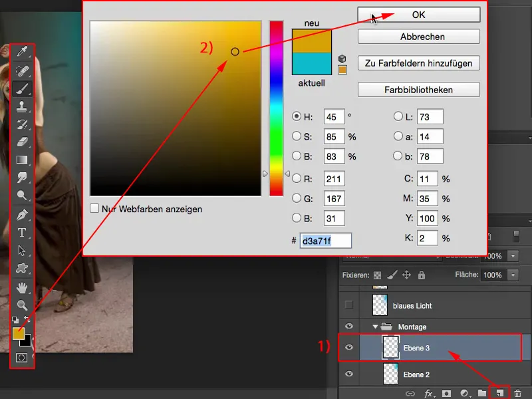Hide the Ebene 3 layer
The height and width of the screenshot is (399, 532).
pyautogui.click(x=348, y=347)
